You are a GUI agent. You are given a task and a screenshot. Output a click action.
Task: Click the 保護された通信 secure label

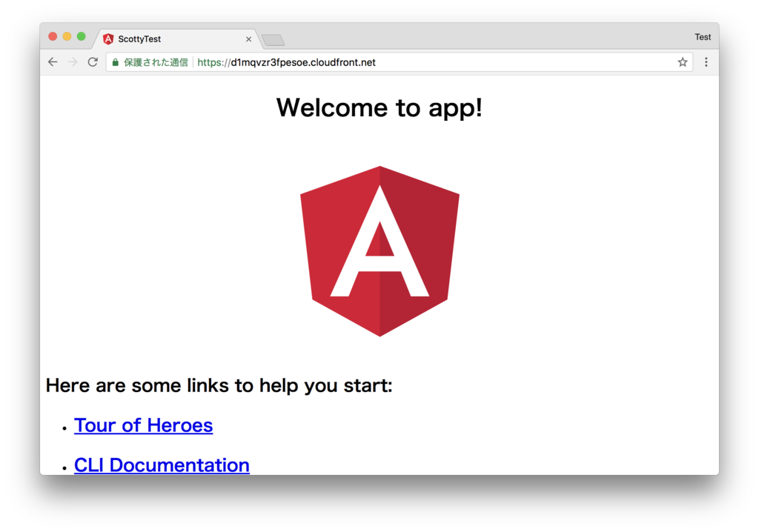pyautogui.click(x=156, y=62)
